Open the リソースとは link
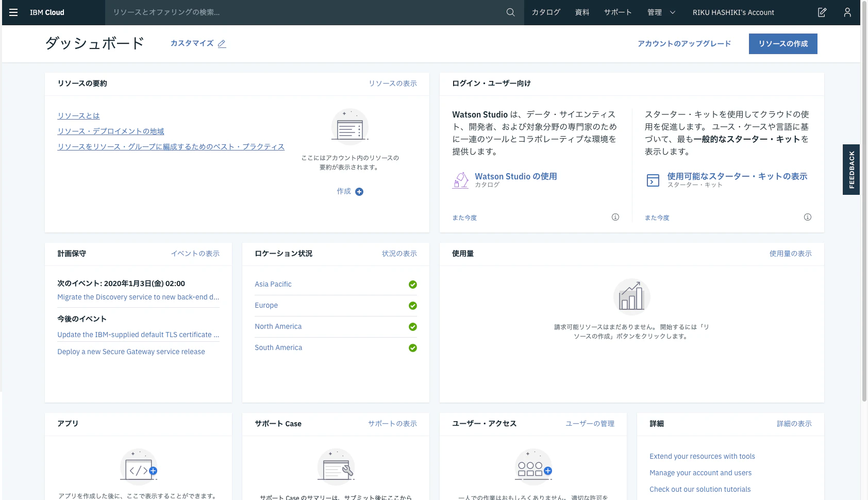 [x=78, y=116]
